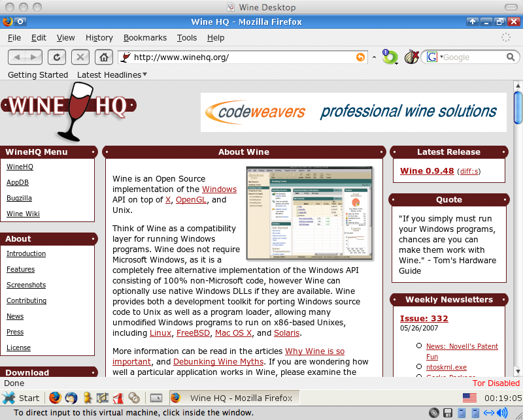
Task: Open the small arrow next to the address bar
Action: click(375, 57)
